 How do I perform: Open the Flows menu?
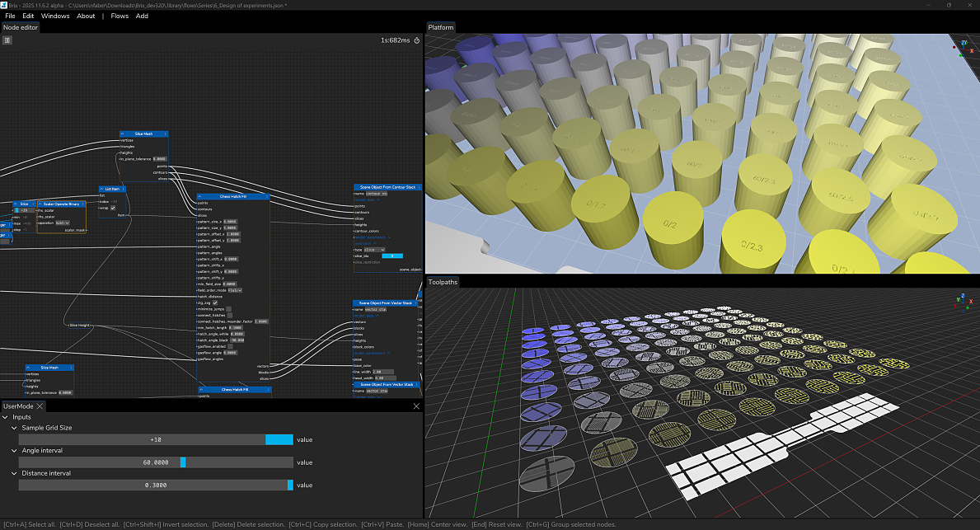point(119,16)
